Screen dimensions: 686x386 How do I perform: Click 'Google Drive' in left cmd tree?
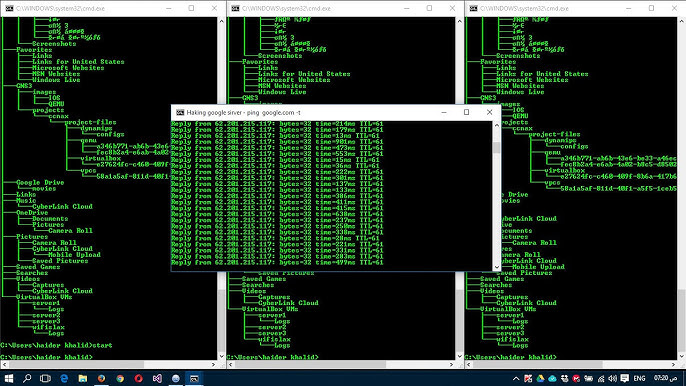click(40, 182)
